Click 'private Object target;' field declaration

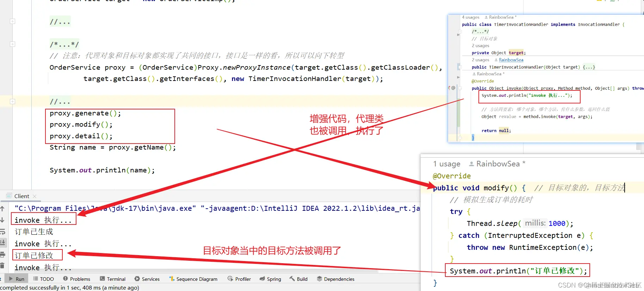click(x=499, y=53)
